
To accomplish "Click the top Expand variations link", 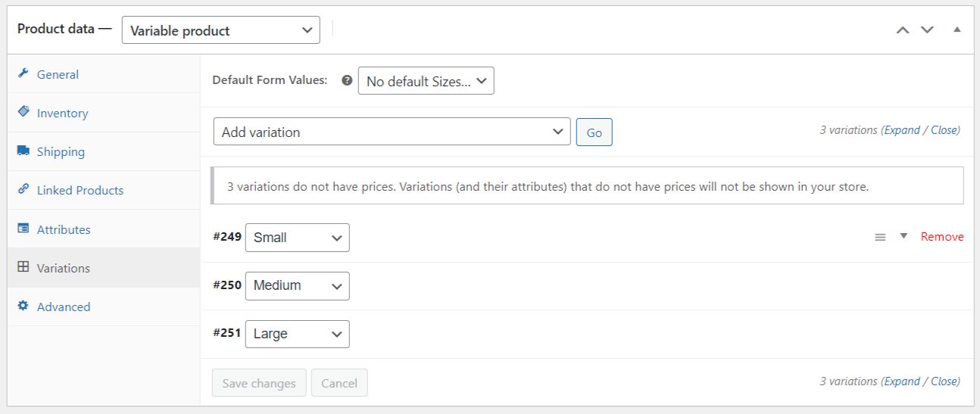I will 902,130.
